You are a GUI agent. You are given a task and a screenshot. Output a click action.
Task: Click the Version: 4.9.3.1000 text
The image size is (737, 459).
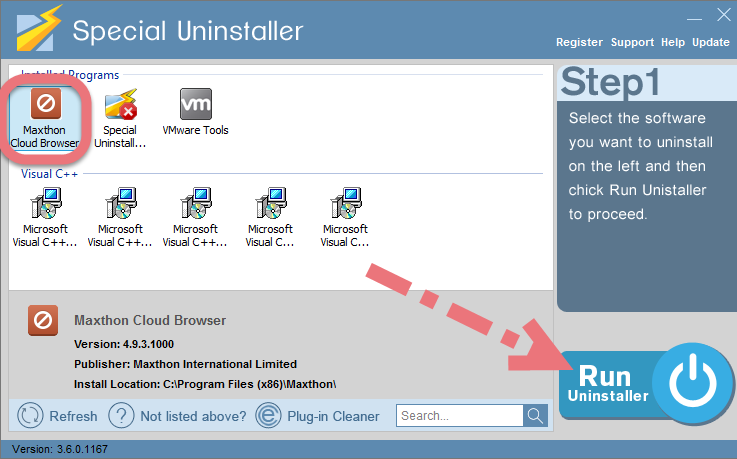pos(124,344)
